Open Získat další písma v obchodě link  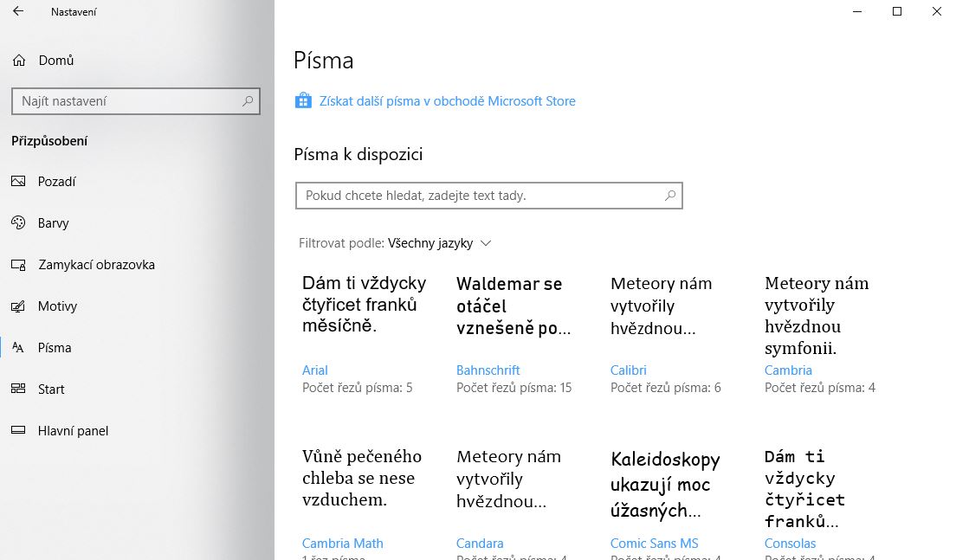(x=448, y=101)
